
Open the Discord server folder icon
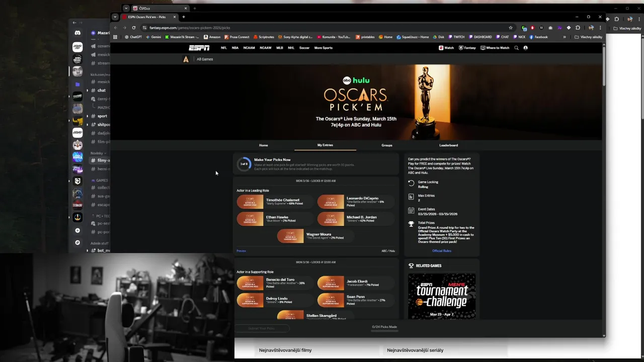click(x=77, y=84)
